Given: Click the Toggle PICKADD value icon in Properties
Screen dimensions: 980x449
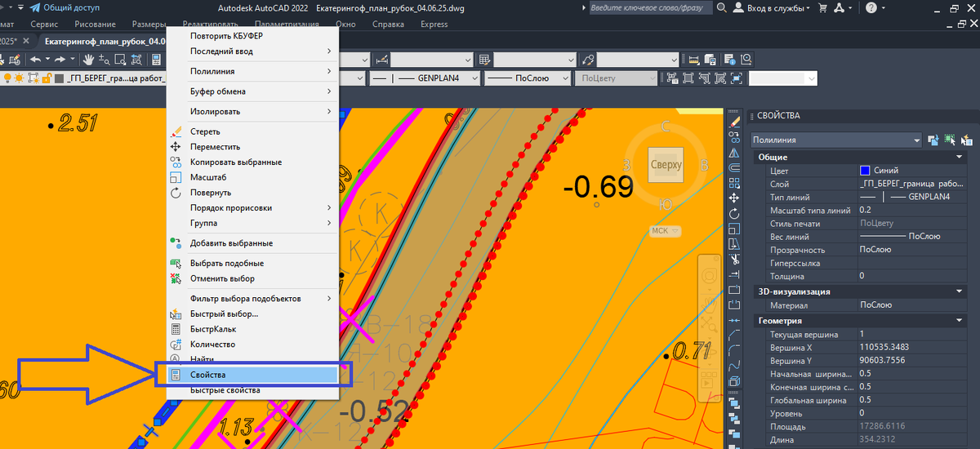Looking at the screenshot, I should 933,140.
